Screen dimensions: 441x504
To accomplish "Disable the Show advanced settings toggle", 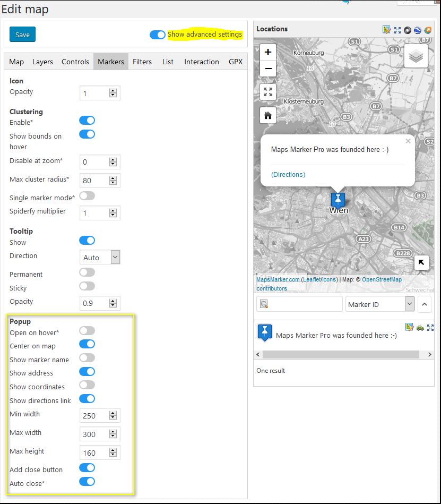I will click(158, 35).
